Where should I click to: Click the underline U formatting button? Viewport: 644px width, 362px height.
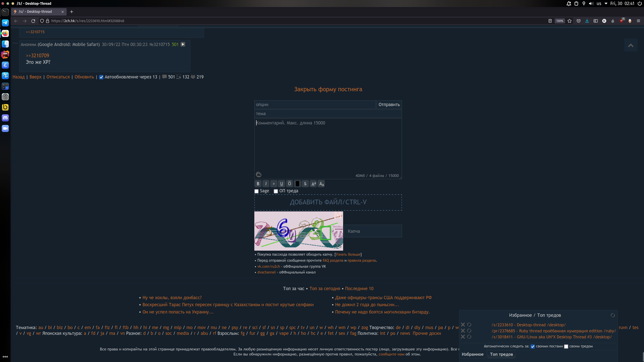(281, 184)
